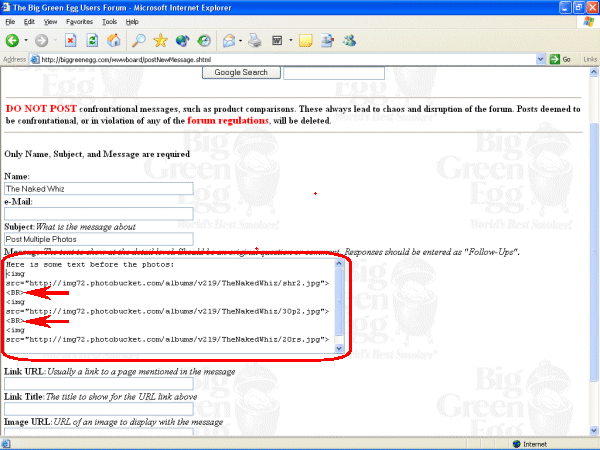The height and width of the screenshot is (450, 600).
Task: Click the yellow Discuss note icon
Action: pyautogui.click(x=305, y=40)
